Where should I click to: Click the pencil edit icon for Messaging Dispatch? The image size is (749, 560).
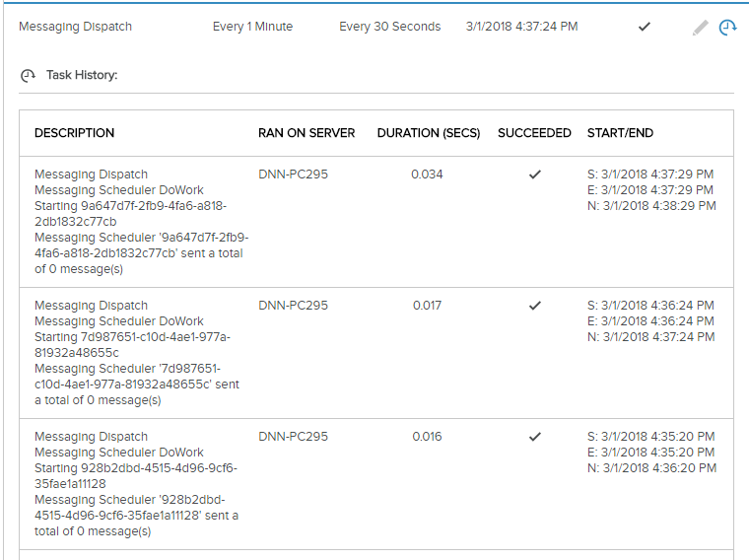pos(701,28)
